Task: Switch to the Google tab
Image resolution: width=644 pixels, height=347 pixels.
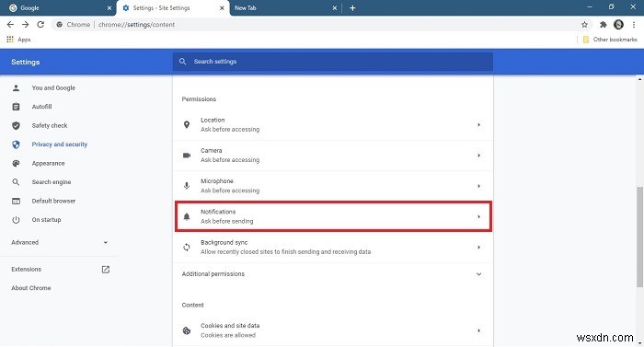Action: (x=57, y=7)
